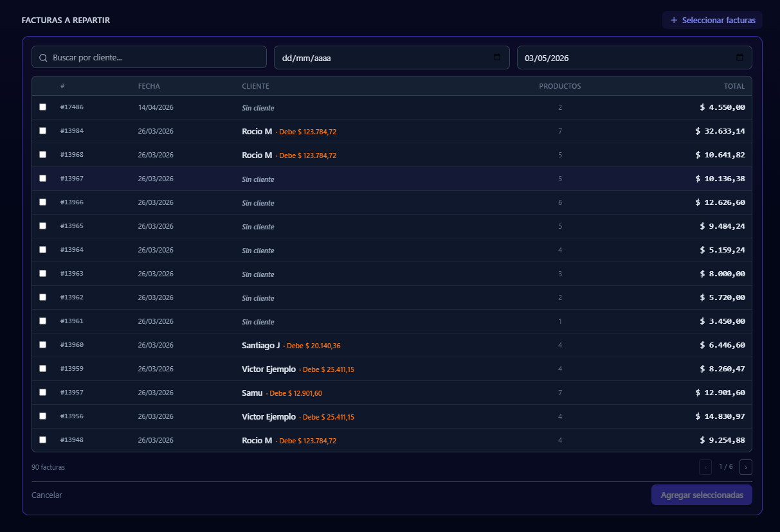Viewport: 780px width, 532px height.
Task: Click the search magnifier icon
Action: coord(43,58)
